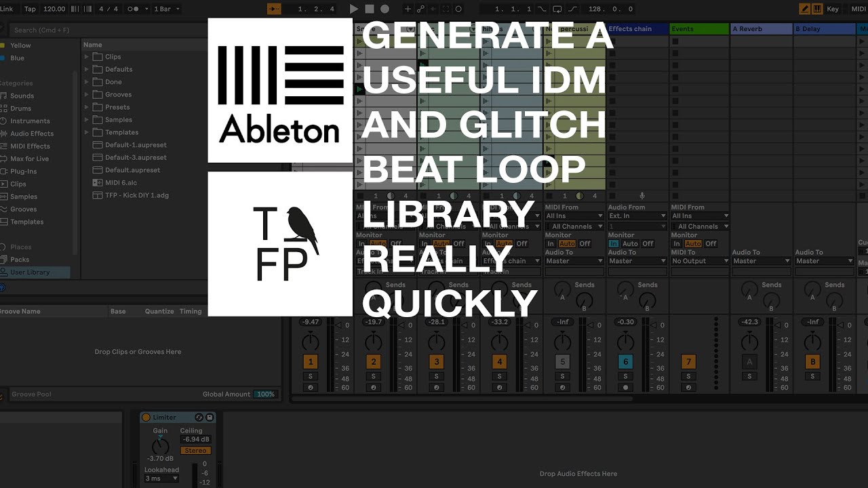This screenshot has width=868, height=488.
Task: Open A Reverb Audio To Master dropdown
Action: tap(762, 261)
